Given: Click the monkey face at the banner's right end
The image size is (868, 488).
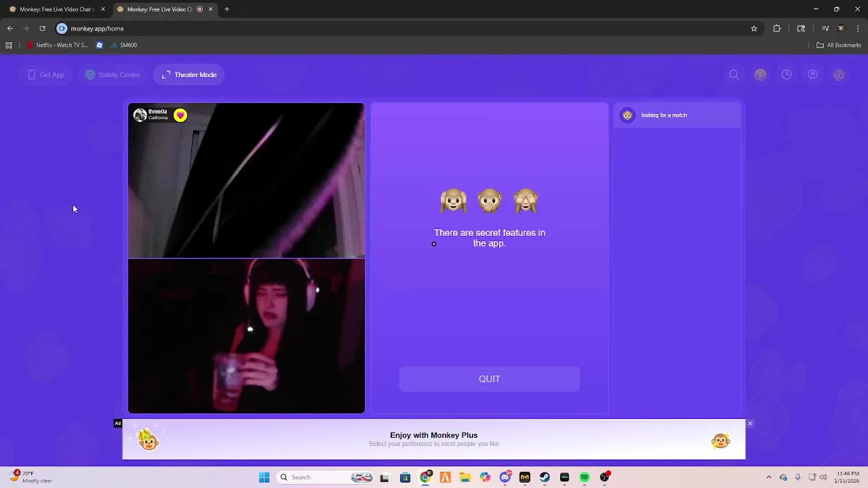Looking at the screenshot, I should (720, 442).
